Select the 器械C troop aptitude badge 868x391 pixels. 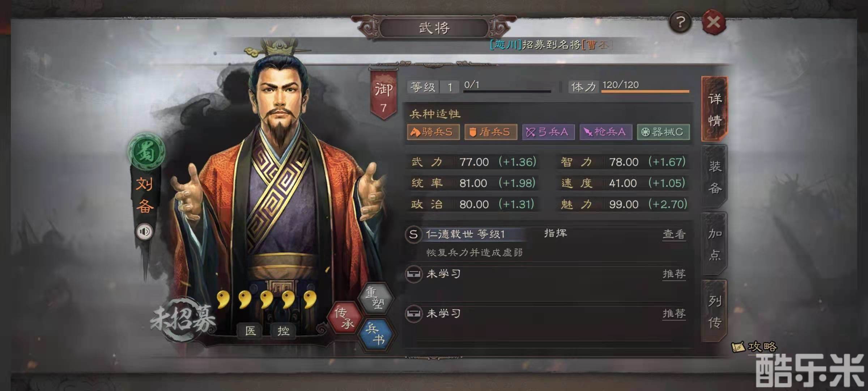(663, 132)
